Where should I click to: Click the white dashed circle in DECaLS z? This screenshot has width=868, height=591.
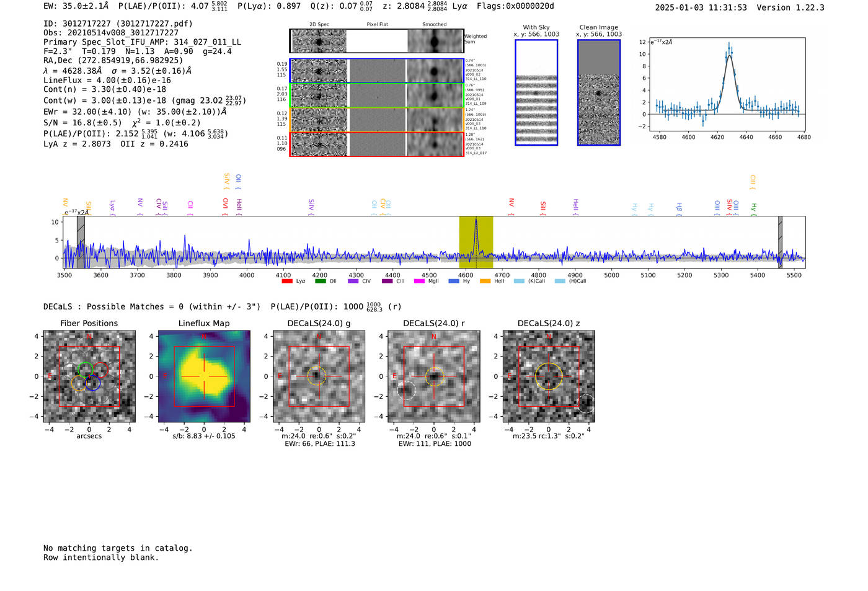click(586, 404)
